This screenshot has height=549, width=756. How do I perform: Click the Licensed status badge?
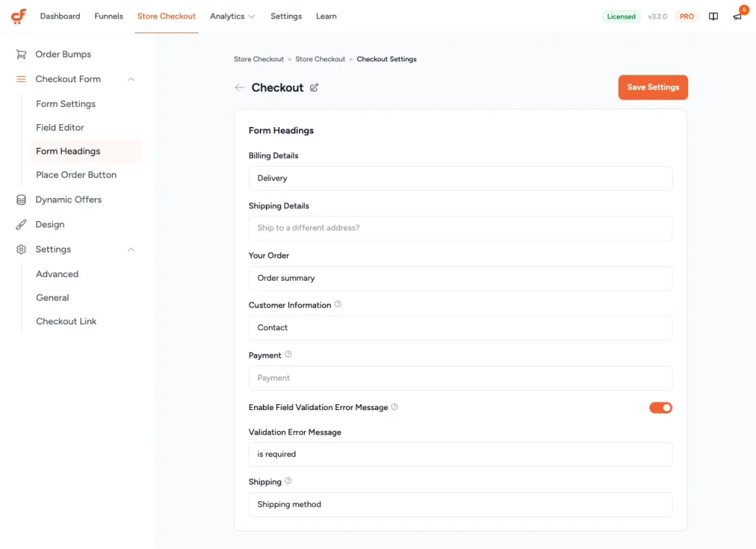pyautogui.click(x=621, y=16)
